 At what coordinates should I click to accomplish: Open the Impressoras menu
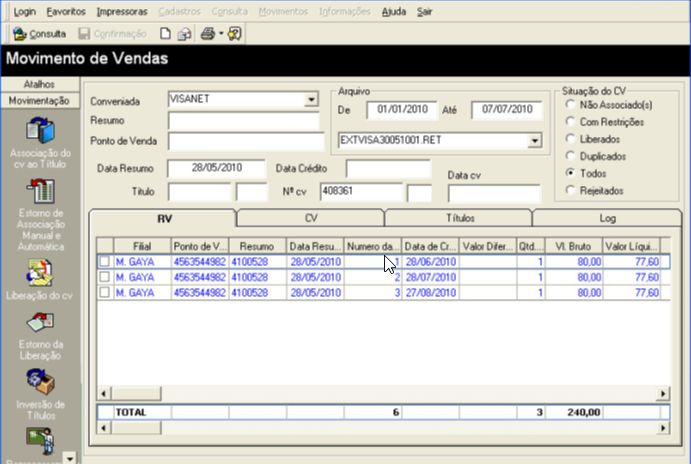pos(122,12)
